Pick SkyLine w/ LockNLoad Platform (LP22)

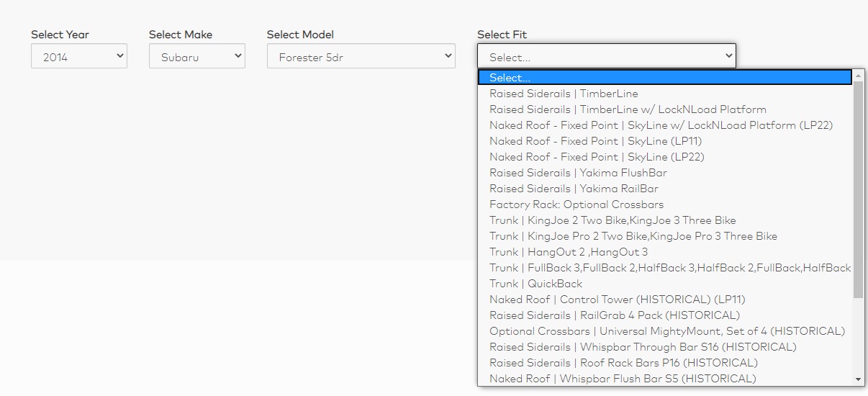click(x=665, y=125)
